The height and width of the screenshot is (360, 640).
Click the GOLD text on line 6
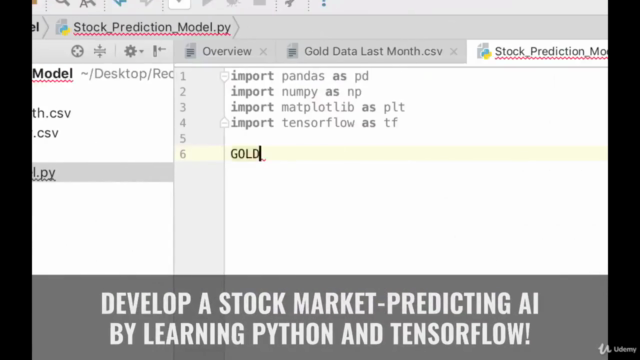(245, 154)
